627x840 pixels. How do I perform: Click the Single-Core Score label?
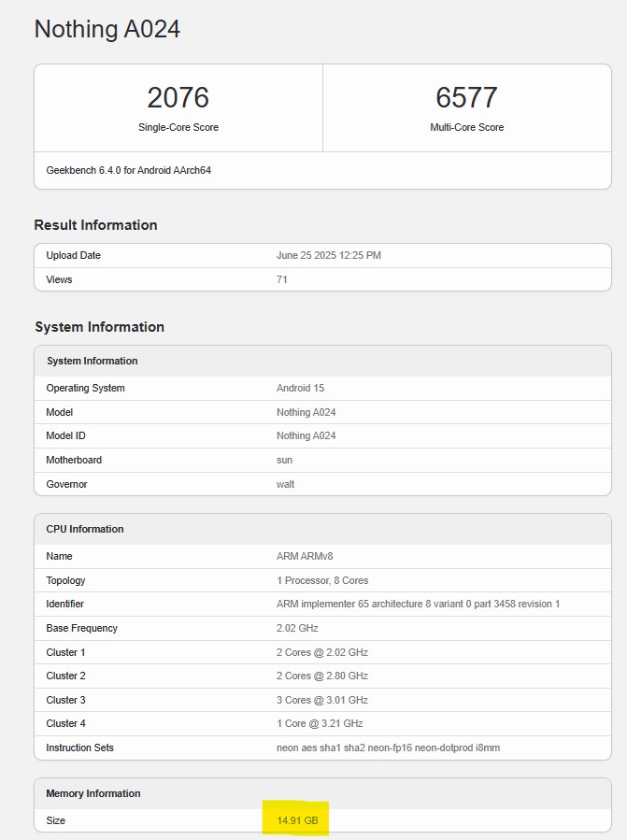pyautogui.click(x=178, y=127)
